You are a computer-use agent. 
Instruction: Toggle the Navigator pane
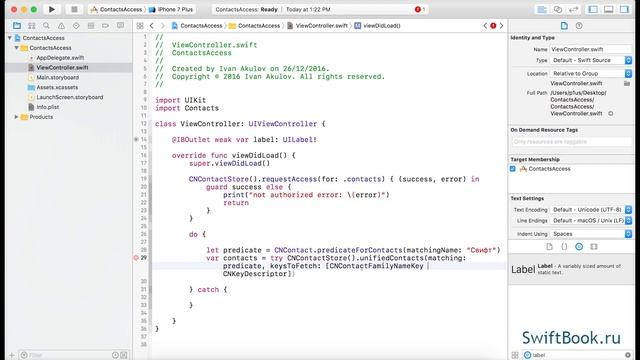coord(593,9)
